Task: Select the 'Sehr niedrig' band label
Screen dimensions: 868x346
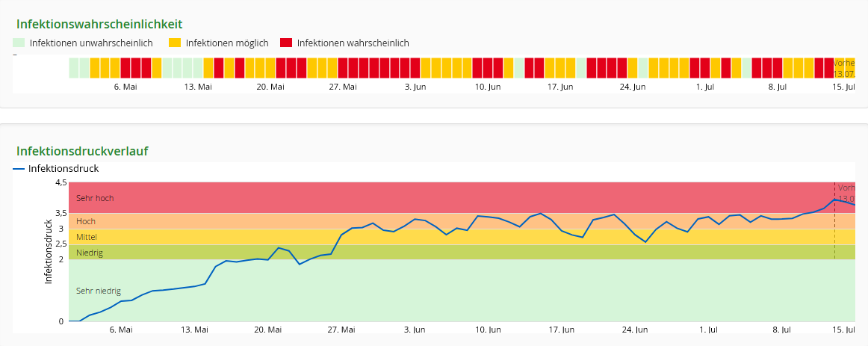Action: (x=99, y=291)
